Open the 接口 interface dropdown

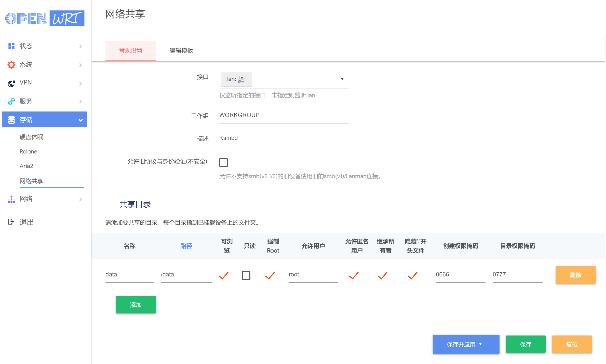[x=342, y=79]
